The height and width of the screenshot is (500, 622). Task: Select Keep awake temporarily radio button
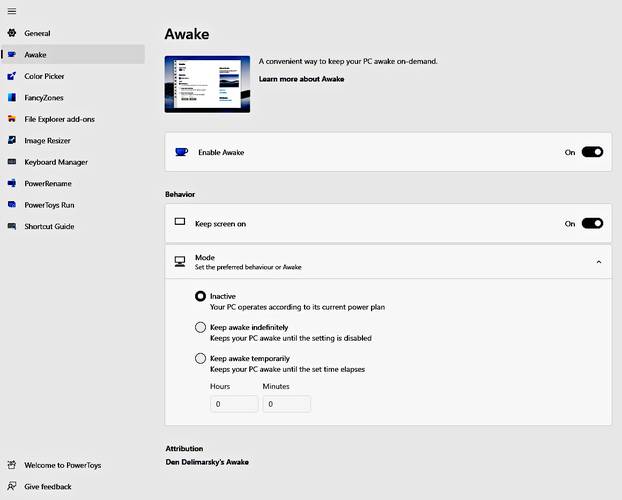(200, 358)
